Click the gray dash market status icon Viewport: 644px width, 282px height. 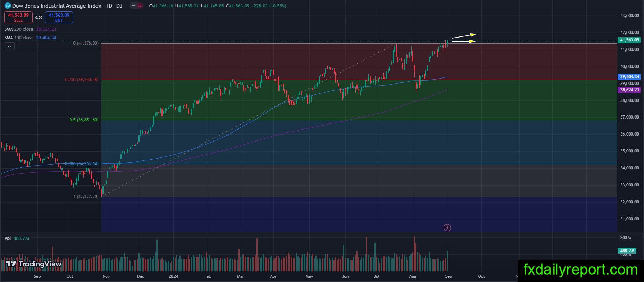[133, 6]
